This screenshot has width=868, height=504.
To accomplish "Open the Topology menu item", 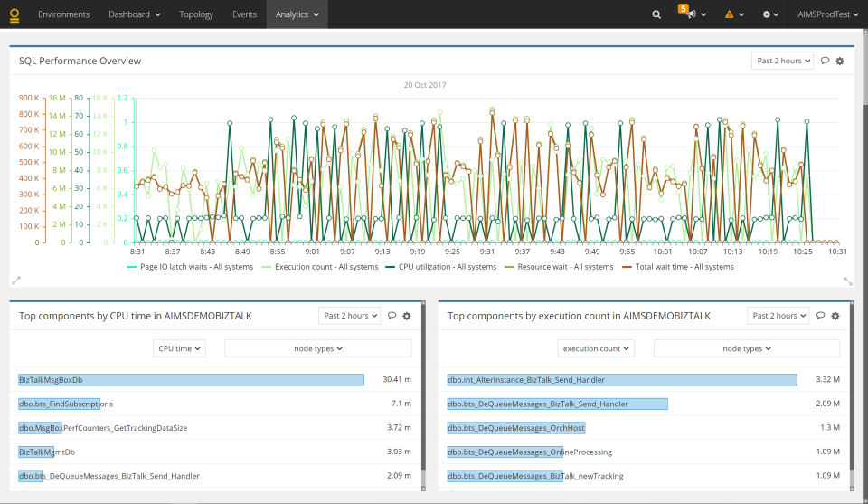I will pyautogui.click(x=196, y=14).
